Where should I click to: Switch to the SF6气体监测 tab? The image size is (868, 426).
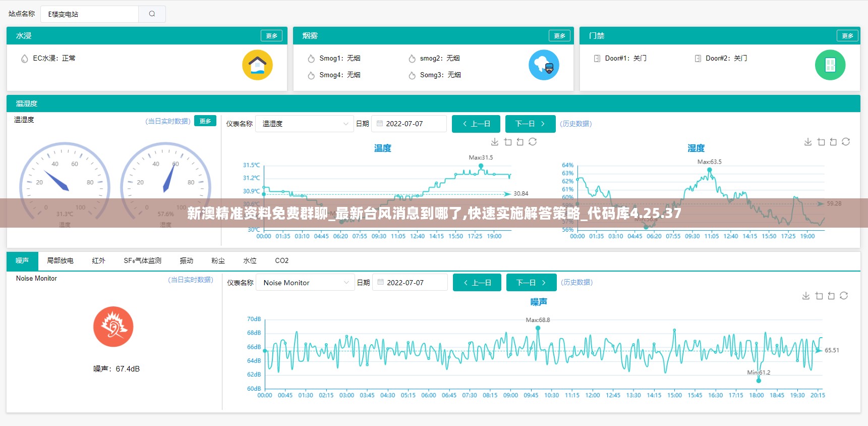tap(143, 260)
